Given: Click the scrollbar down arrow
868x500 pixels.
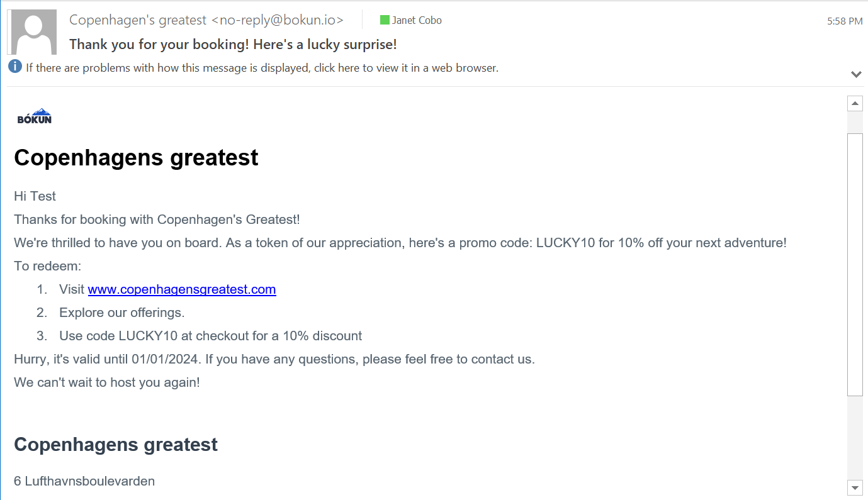Looking at the screenshot, I should click(855, 487).
